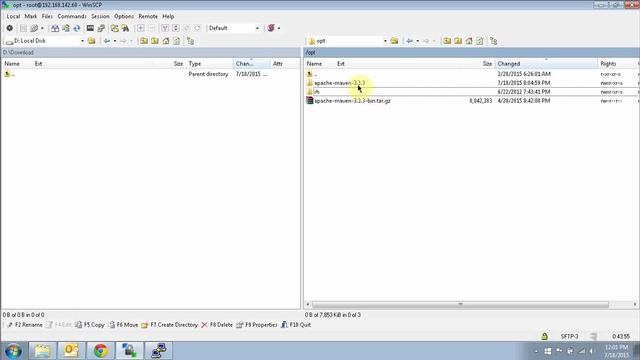Click the remote panel horizontal scrollbar
Screen dimensions: 640x360
[460, 304]
